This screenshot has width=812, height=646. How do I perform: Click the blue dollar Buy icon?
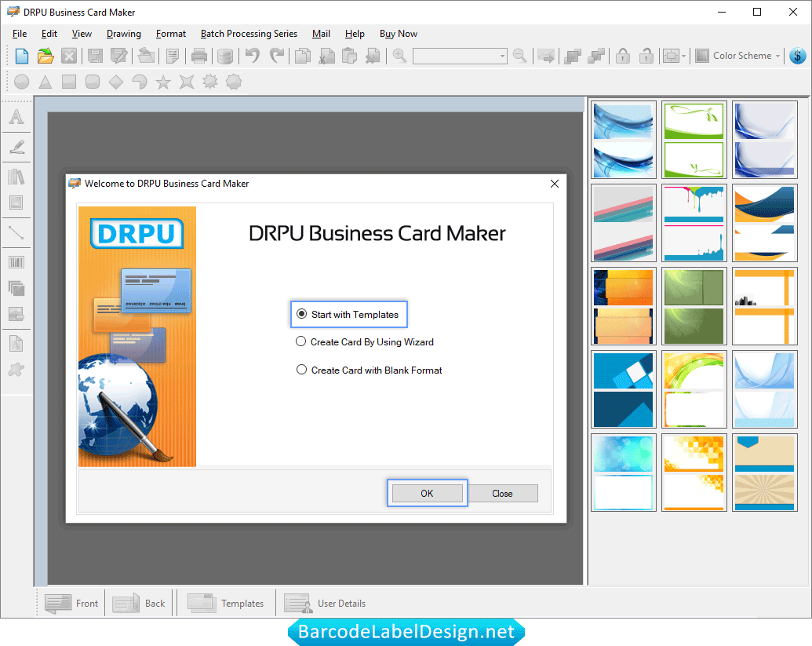(x=798, y=56)
